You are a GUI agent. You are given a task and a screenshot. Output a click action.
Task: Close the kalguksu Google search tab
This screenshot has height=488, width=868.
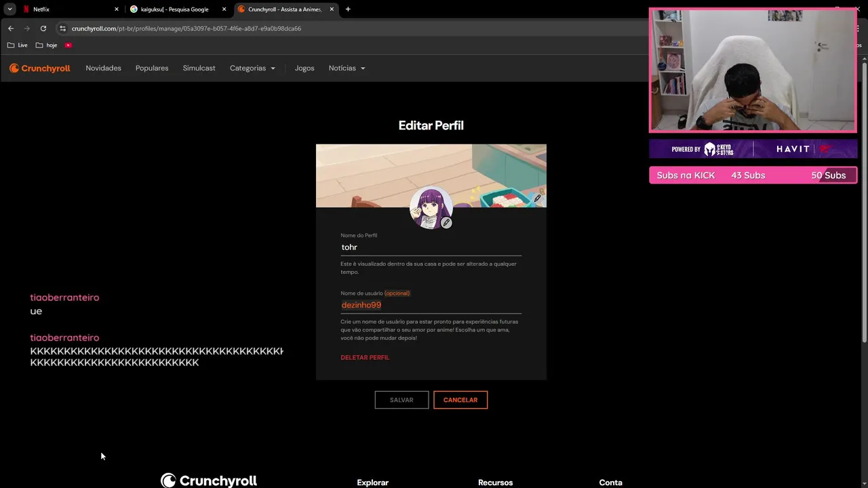tap(224, 9)
